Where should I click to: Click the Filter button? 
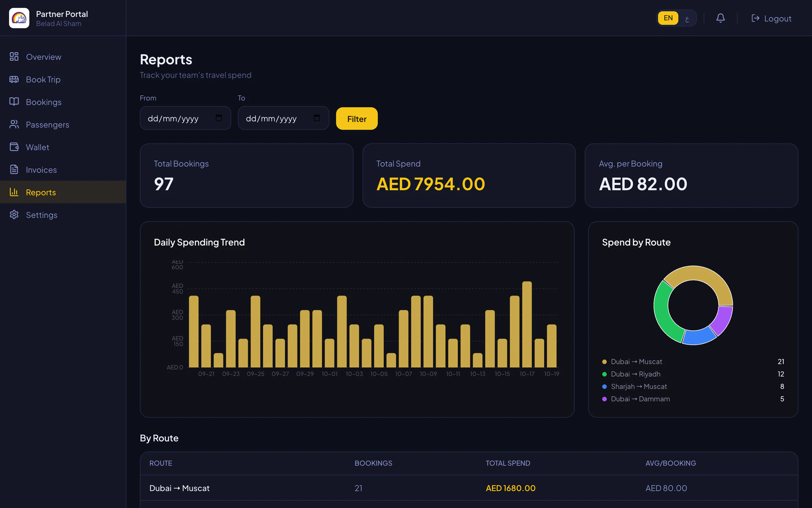point(357,119)
